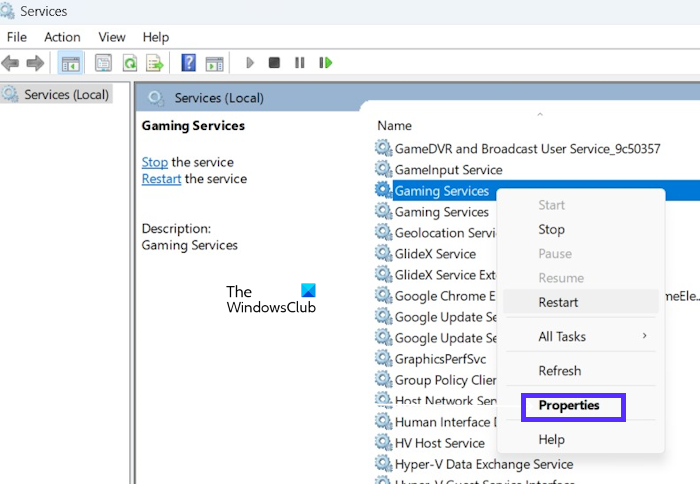
Task: Open the Action menu
Action: [x=62, y=37]
